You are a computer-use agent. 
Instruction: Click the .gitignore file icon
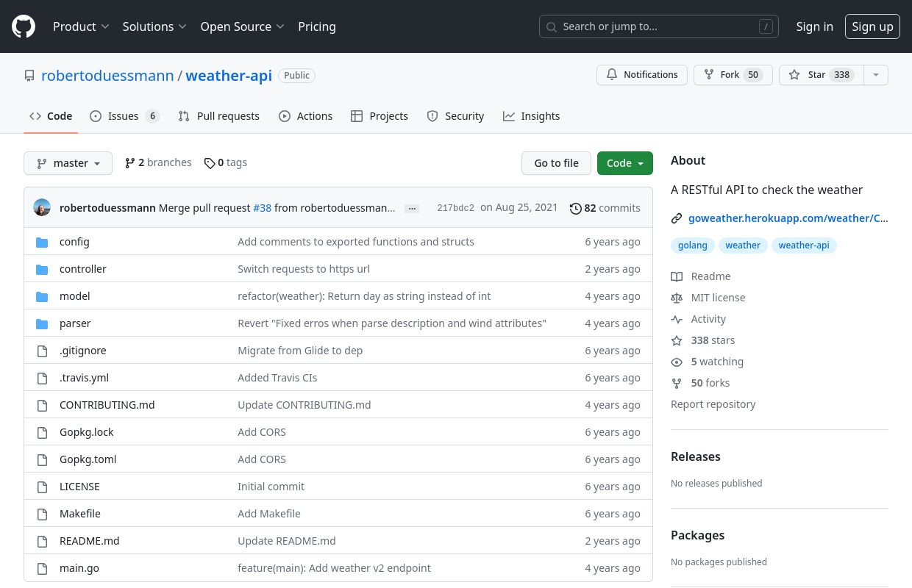click(43, 351)
